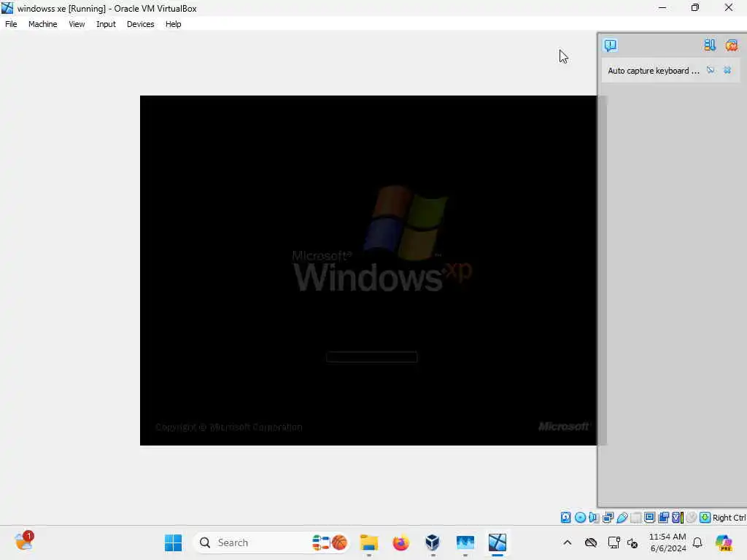This screenshot has width=747, height=560.
Task: Click the hard disk activity status icon
Action: (x=565, y=518)
